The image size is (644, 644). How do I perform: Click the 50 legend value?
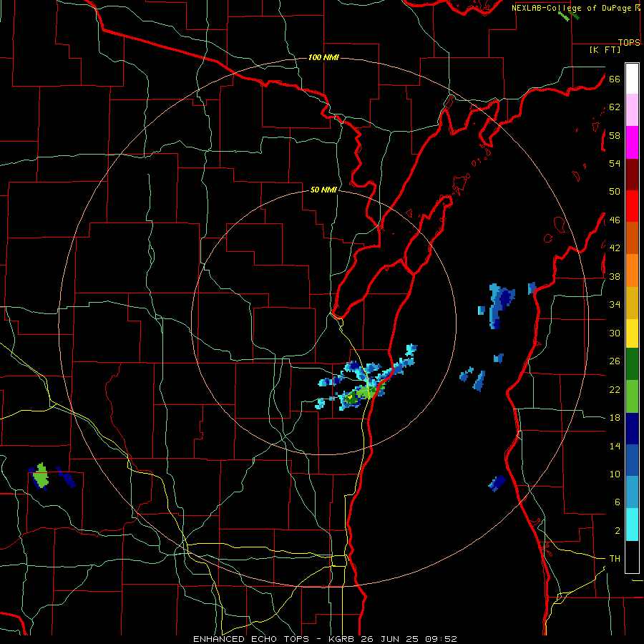[x=615, y=192]
